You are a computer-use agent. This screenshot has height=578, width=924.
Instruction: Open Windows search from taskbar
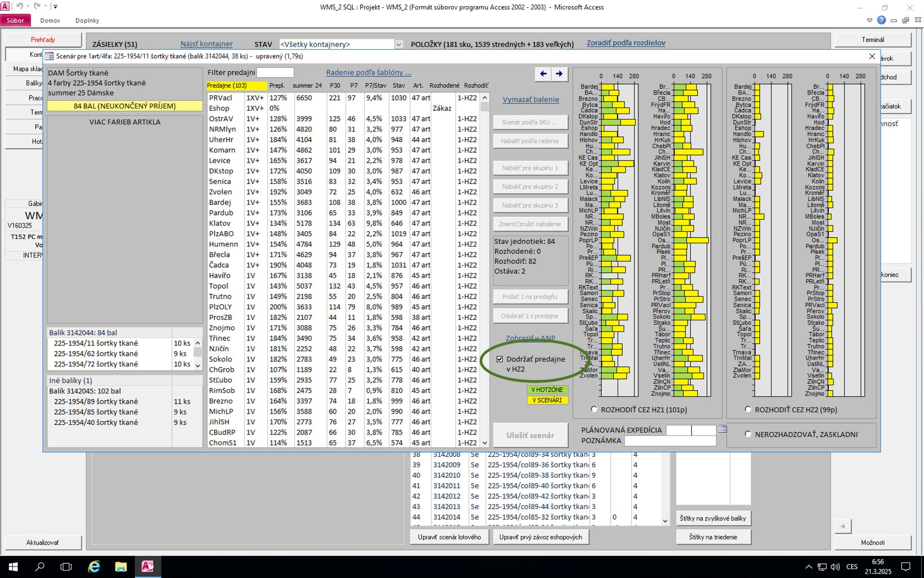tap(40, 566)
